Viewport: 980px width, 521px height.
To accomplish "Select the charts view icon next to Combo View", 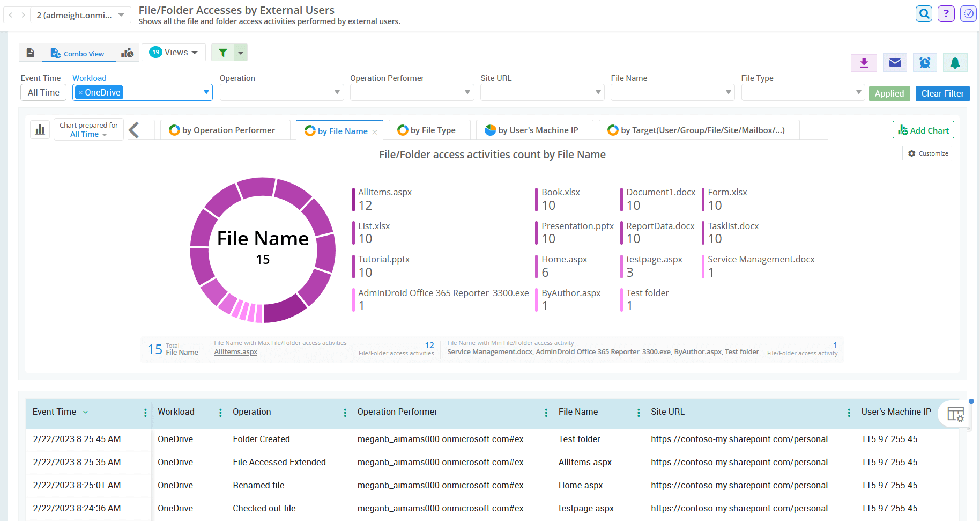I will pyautogui.click(x=127, y=53).
